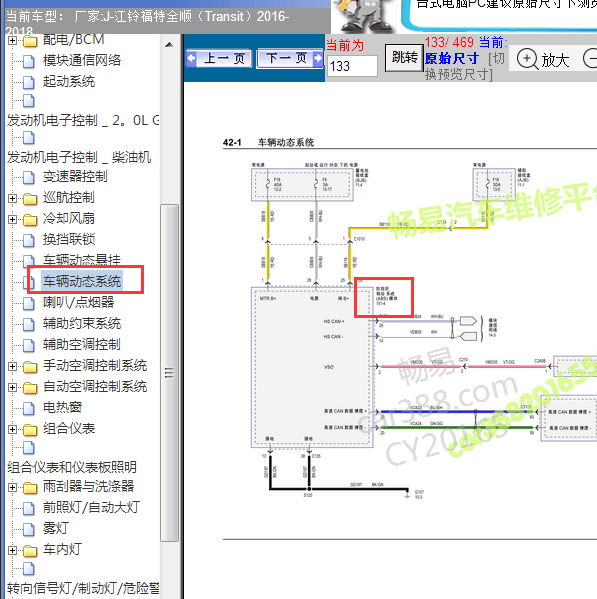Zoom in with the 放大 magnifier
The image size is (597, 599).
click(543, 60)
